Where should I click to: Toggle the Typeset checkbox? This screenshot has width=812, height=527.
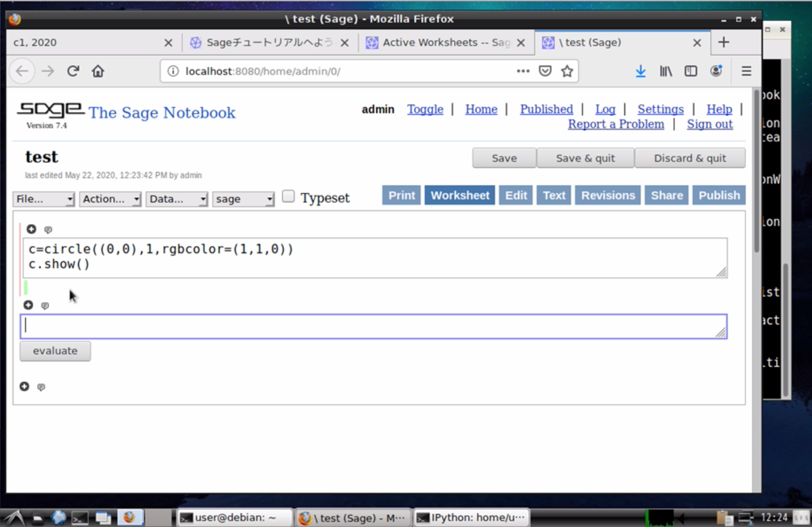288,197
